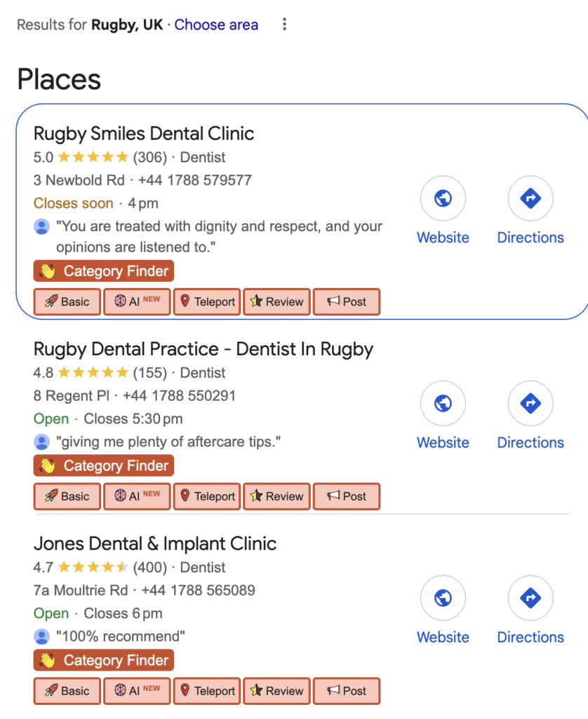Image resolution: width=588 pixels, height=719 pixels.
Task: Click Category Finder under Rugby Dental Practice
Action: coord(104,466)
